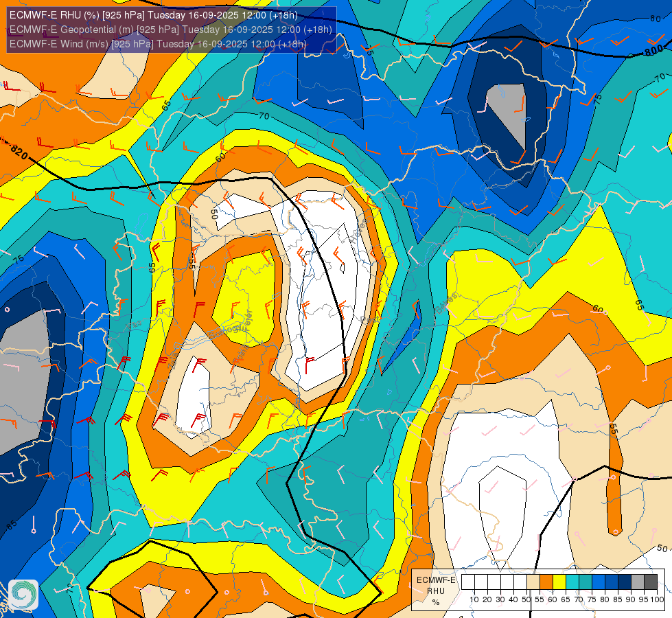Image resolution: width=672 pixels, height=618 pixels.
Task: Click the 800 geopotential contour label
Action: [653, 51]
